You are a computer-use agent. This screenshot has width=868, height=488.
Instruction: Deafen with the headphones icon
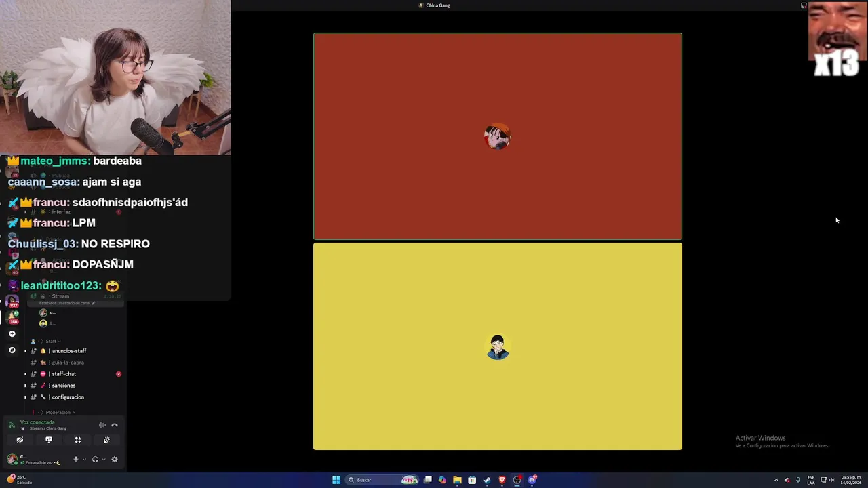95,459
